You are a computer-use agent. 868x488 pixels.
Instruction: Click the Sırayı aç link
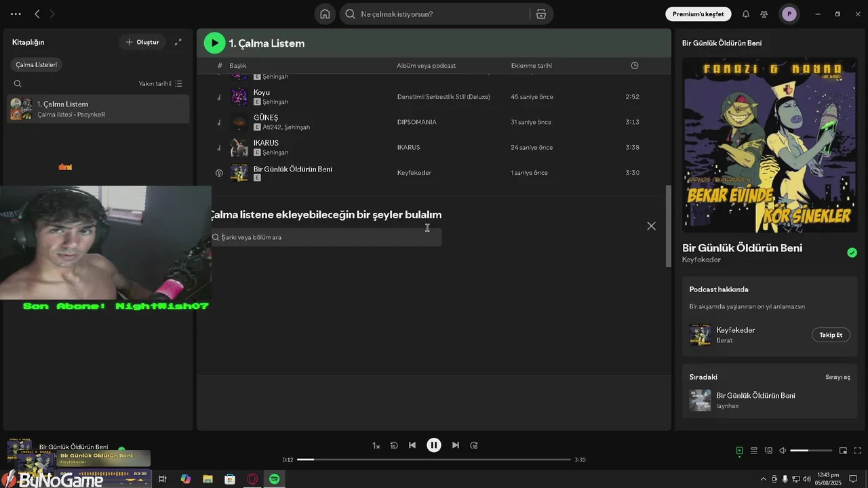(837, 377)
